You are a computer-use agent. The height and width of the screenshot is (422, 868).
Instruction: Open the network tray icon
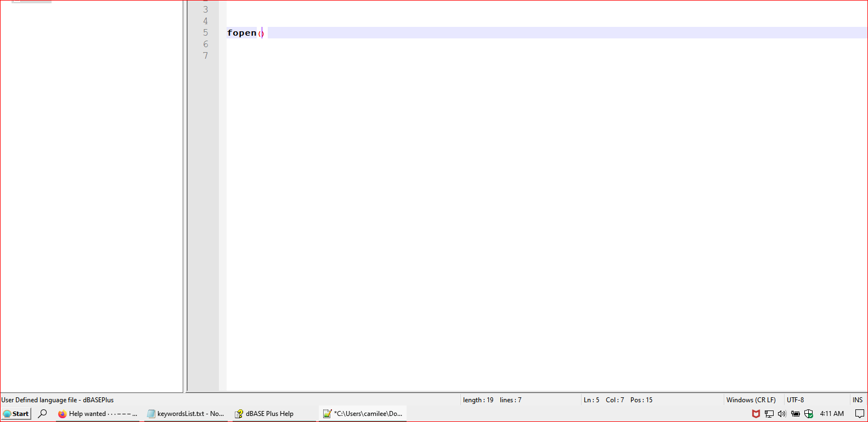769,414
